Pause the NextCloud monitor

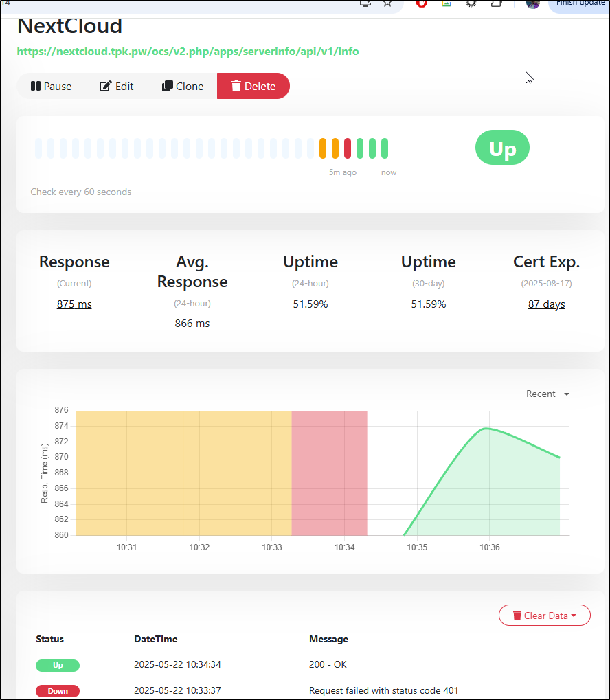tap(52, 86)
